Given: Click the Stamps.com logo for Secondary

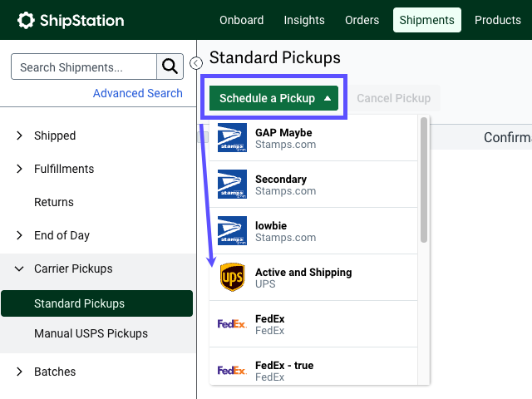Looking at the screenshot, I should coord(232,185).
